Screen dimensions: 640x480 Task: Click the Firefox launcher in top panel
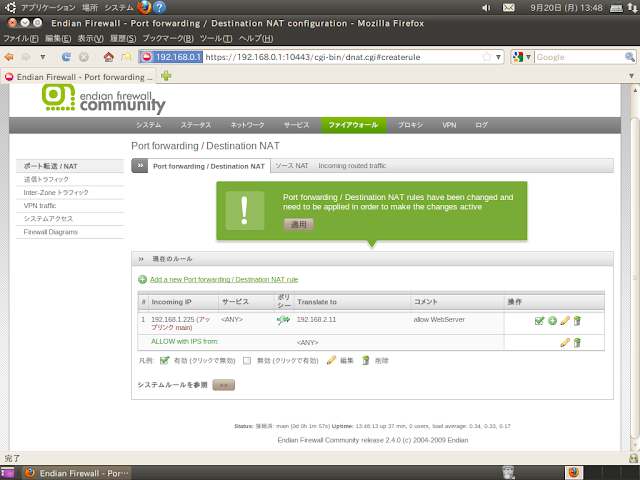(x=144, y=7)
